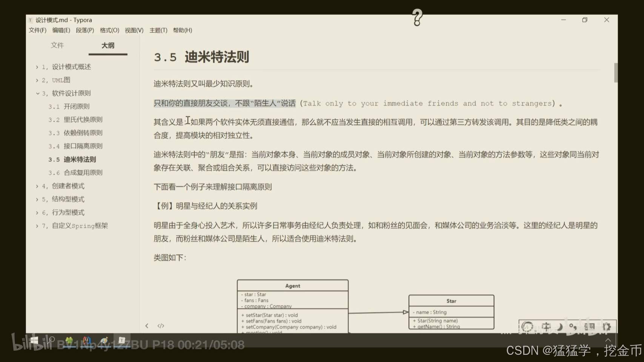
Task: Open the 文件(F) menu
Action: pos(37,30)
